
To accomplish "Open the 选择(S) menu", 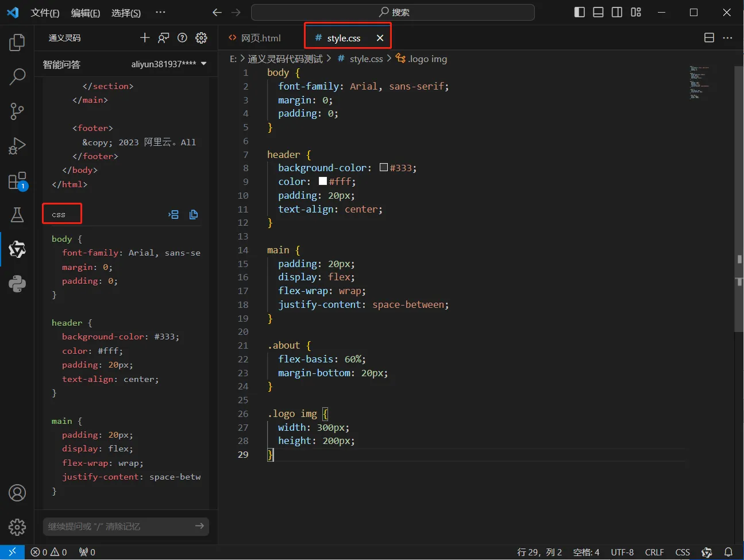I will (x=126, y=13).
